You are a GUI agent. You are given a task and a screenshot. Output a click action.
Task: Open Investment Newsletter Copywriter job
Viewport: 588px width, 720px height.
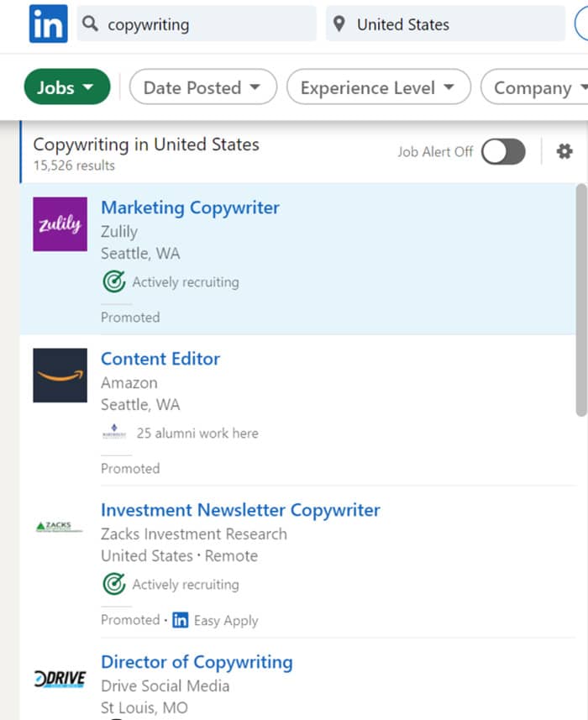(240, 510)
